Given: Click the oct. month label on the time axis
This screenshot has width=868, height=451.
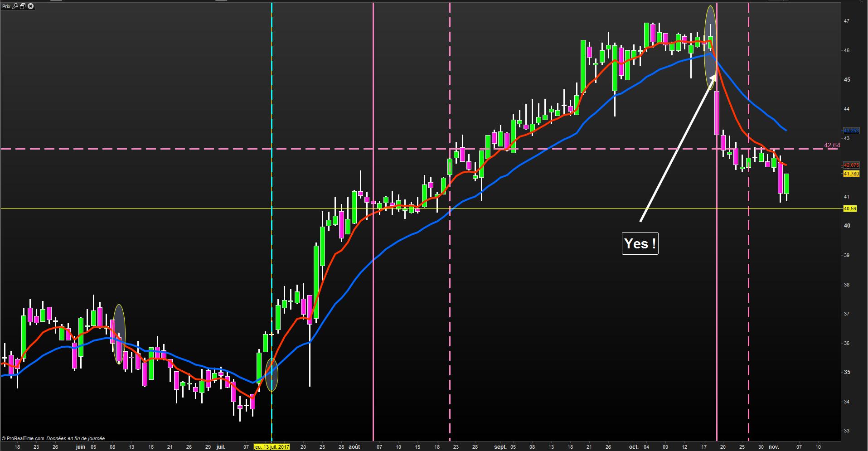Looking at the screenshot, I should click(634, 446).
